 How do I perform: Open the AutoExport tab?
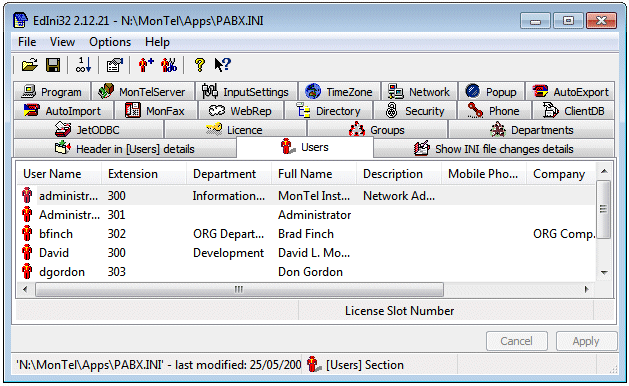[x=570, y=91]
